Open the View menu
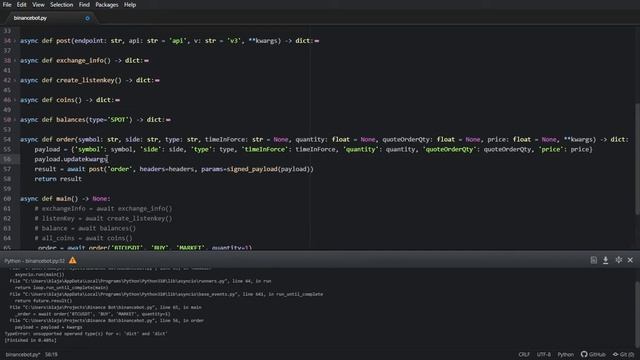The image size is (640, 360). click(x=38, y=5)
